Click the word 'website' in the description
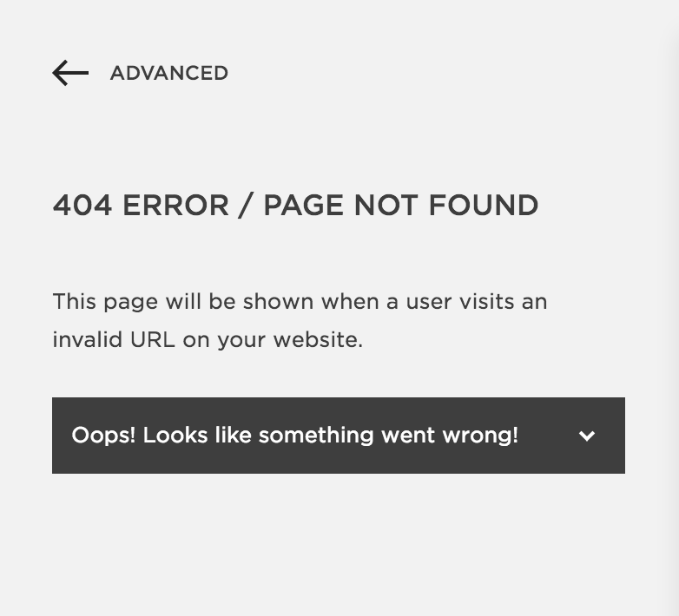The image size is (679, 616). pyautogui.click(x=318, y=339)
